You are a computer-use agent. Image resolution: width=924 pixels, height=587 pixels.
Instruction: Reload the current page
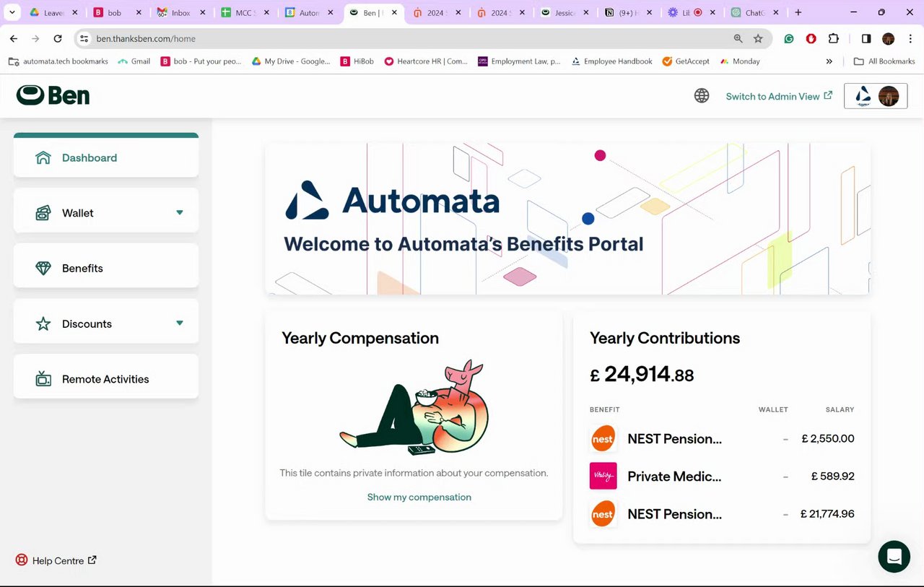click(58, 39)
